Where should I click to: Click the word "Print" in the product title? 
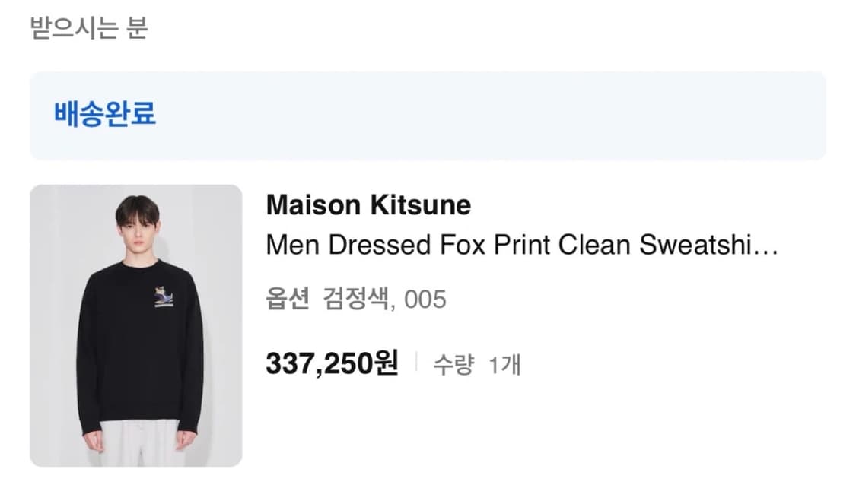(521, 246)
